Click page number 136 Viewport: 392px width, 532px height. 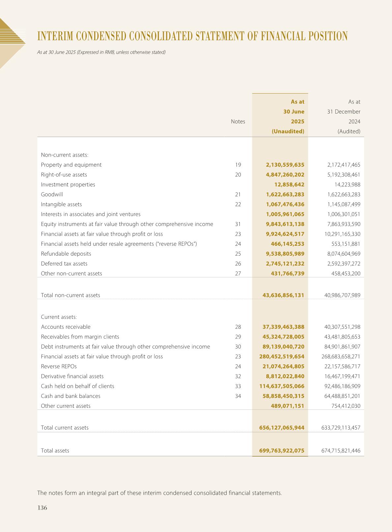click(x=42, y=508)
